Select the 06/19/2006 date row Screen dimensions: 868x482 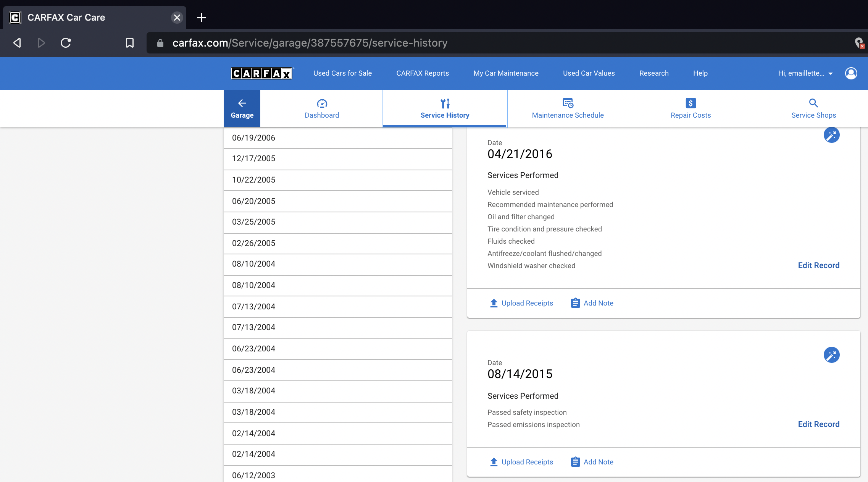[338, 138]
